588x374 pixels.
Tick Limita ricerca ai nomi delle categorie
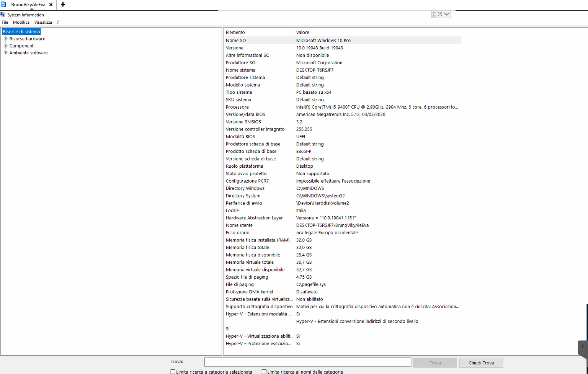[x=264, y=372]
